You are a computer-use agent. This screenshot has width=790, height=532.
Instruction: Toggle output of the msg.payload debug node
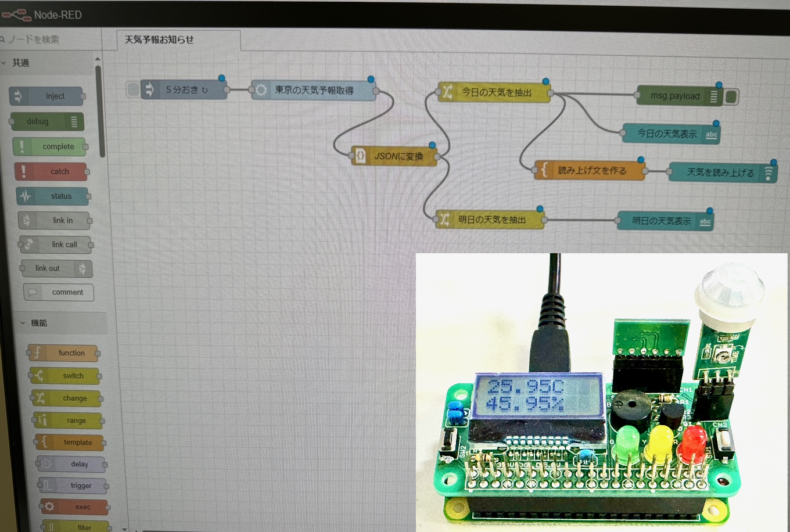click(x=730, y=96)
